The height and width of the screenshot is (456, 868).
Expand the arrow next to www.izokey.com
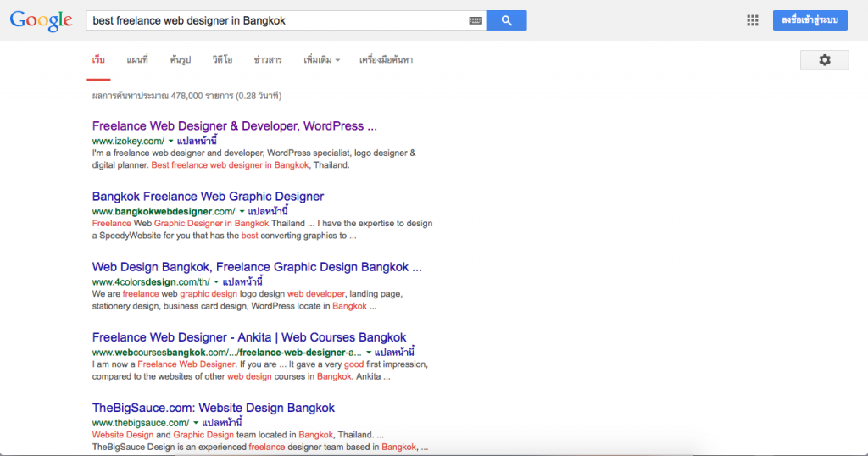[170, 141]
